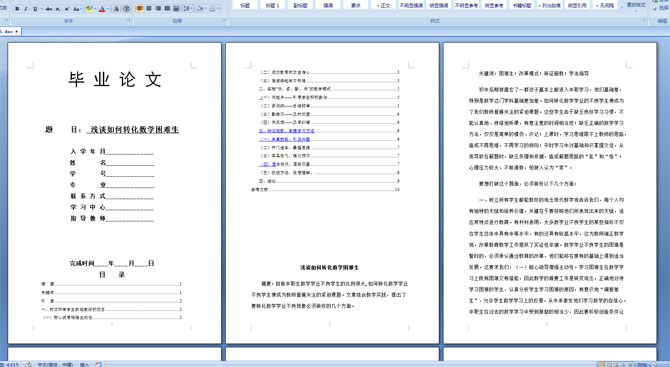Align text to the right
This screenshot has width=670, height=367.
point(158,8)
